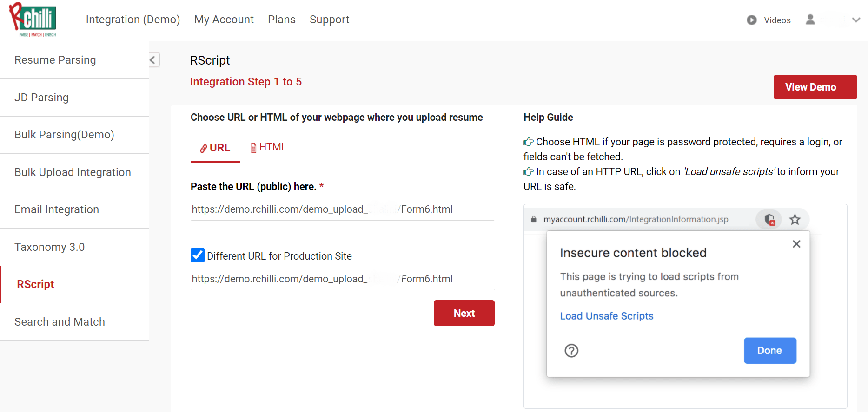Click the RChilli logo
Screen dimensions: 868x412
point(33,20)
